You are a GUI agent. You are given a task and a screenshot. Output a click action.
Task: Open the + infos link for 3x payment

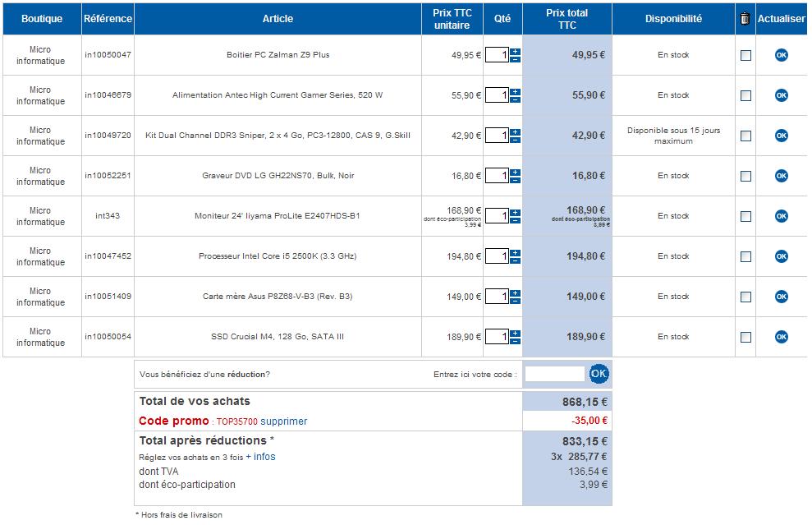[x=260, y=457]
